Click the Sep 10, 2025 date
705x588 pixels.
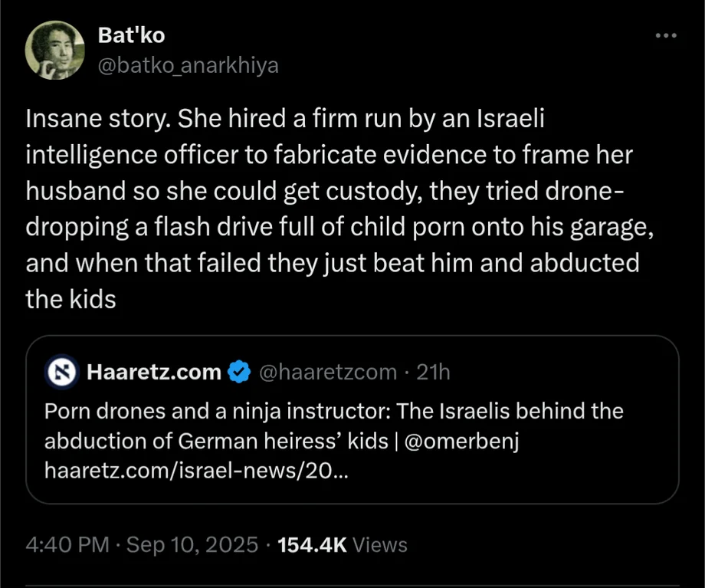(192, 545)
